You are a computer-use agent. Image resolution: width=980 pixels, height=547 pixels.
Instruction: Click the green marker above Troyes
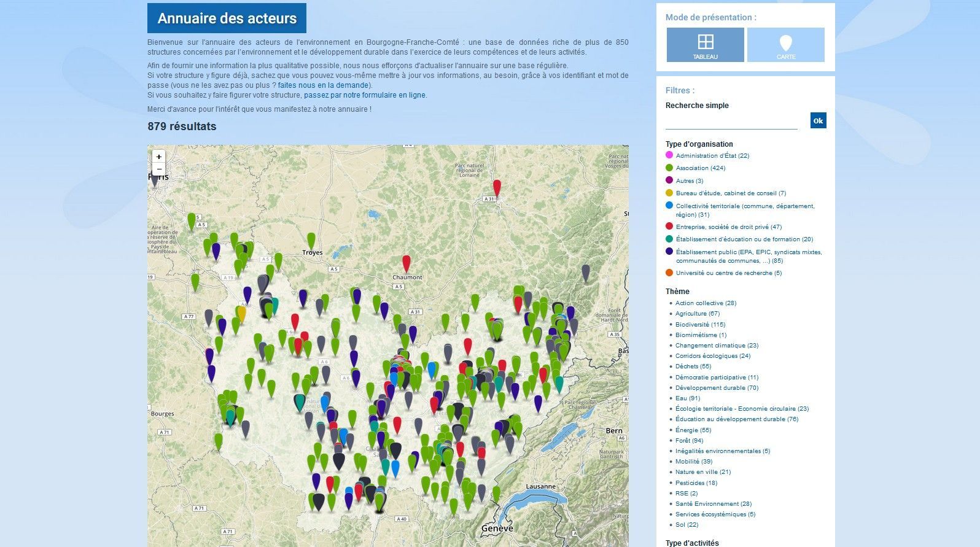pos(311,240)
